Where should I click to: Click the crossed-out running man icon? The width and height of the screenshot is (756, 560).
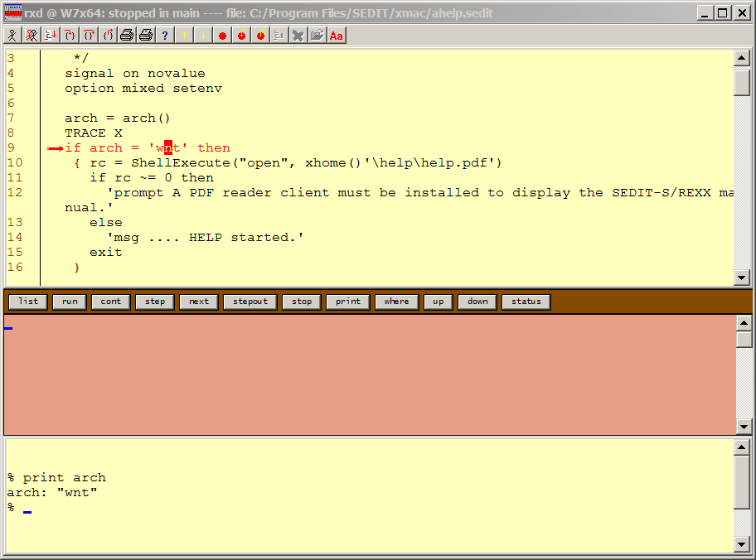click(31, 35)
